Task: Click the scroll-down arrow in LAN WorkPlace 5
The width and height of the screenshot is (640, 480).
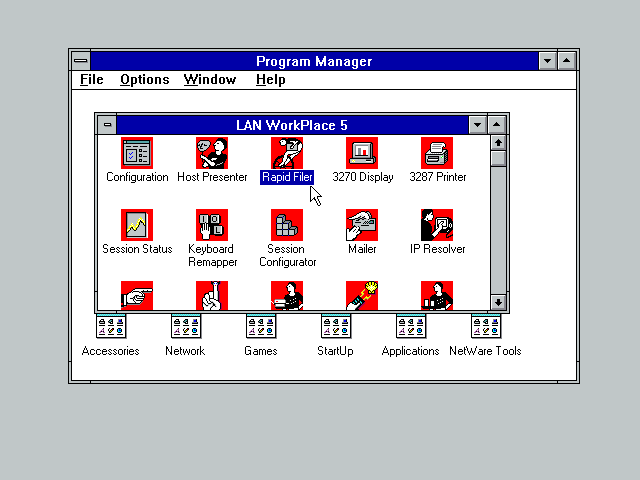Action: [498, 302]
